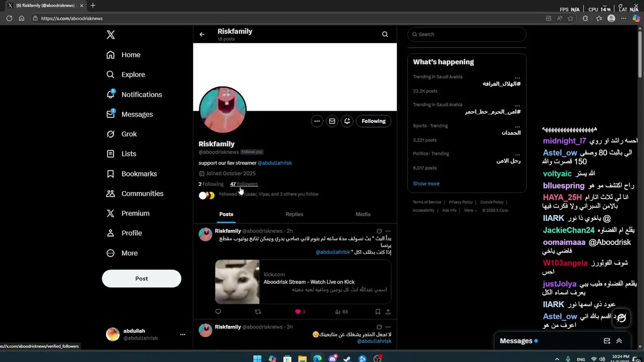
Task: Compose a new message in the Messages drawer
Action: (x=607, y=341)
